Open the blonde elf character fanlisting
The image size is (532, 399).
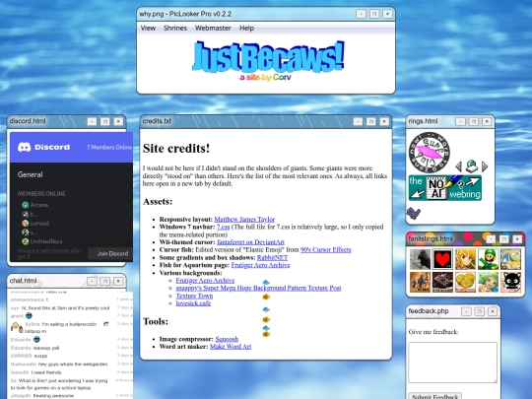pyautogui.click(x=465, y=259)
